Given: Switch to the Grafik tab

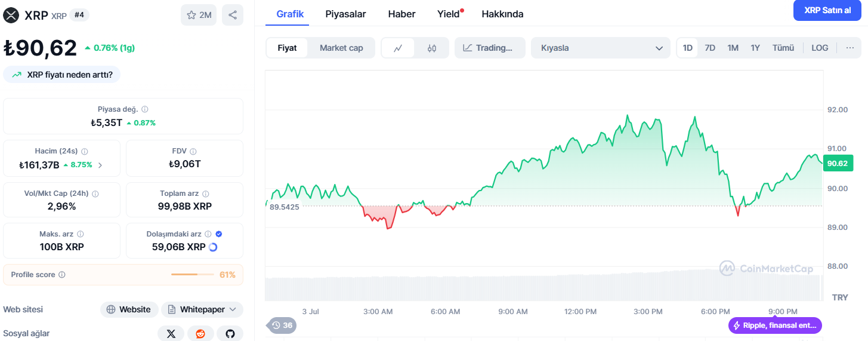Looking at the screenshot, I should pos(291,14).
